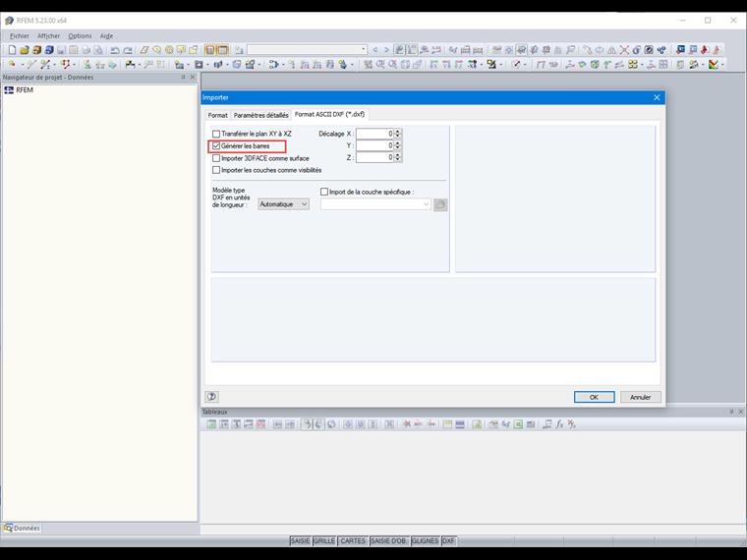Select the RFEM item in navigator tree

pyautogui.click(x=25, y=89)
